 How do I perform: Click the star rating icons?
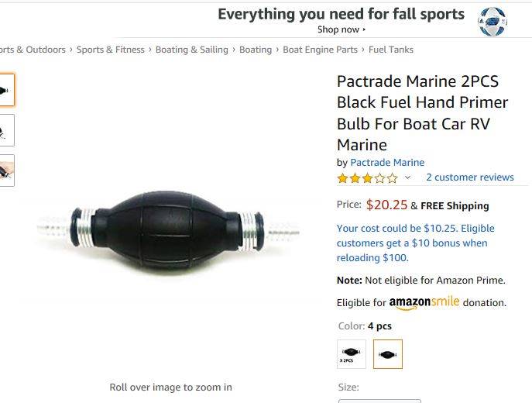pos(368,178)
